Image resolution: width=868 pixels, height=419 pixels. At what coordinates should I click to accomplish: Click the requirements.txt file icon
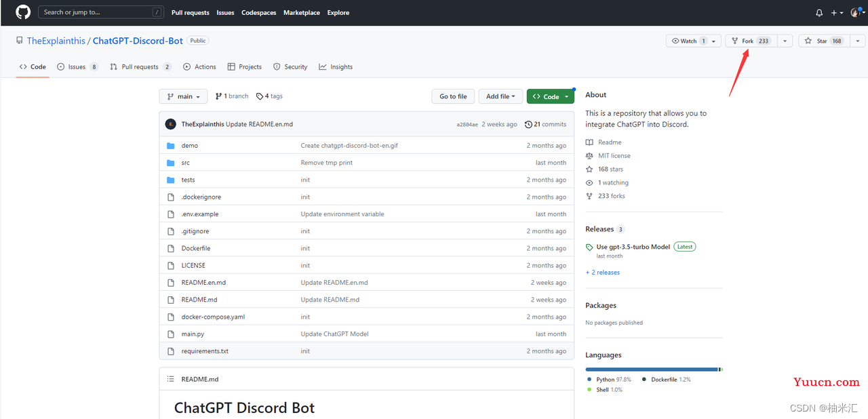(x=171, y=351)
